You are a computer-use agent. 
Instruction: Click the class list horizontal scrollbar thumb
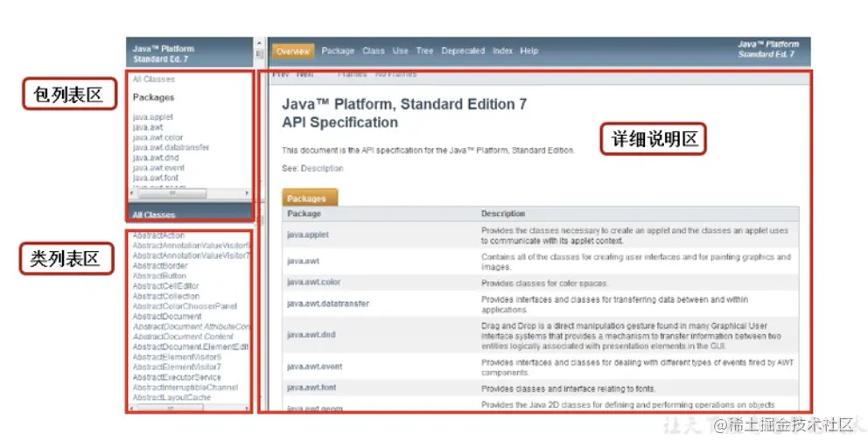[171, 408]
